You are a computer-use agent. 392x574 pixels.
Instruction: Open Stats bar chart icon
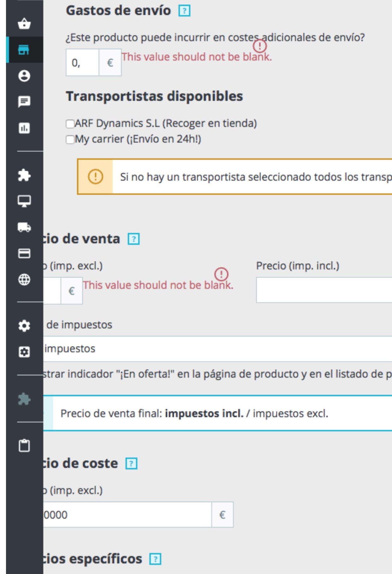(x=24, y=128)
